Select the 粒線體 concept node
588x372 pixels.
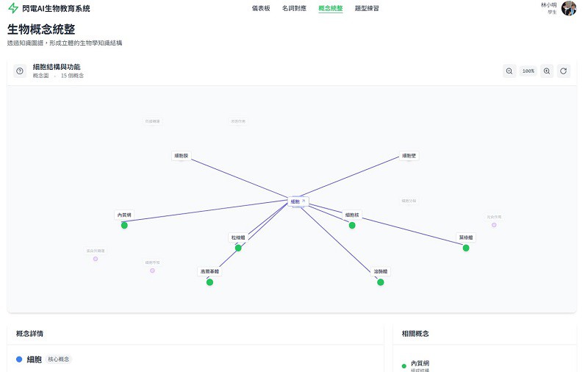pos(238,237)
